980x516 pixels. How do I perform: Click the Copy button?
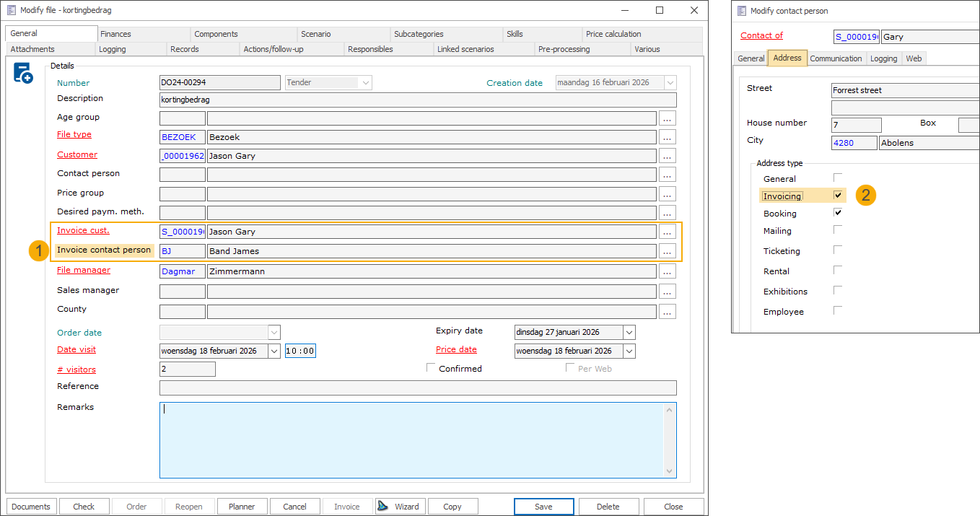[452, 507]
